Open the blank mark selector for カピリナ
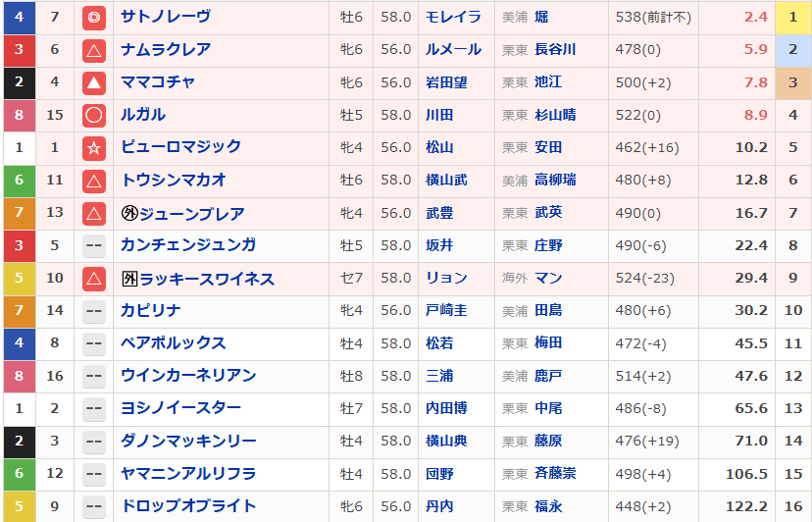This screenshot has width=812, height=522. tap(94, 311)
